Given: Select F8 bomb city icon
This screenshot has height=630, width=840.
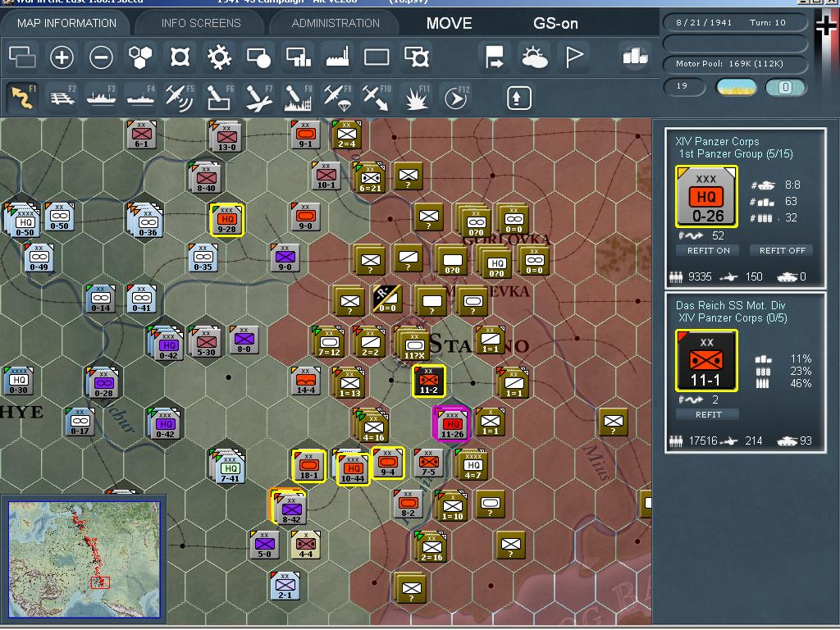Looking at the screenshot, I should [x=299, y=98].
